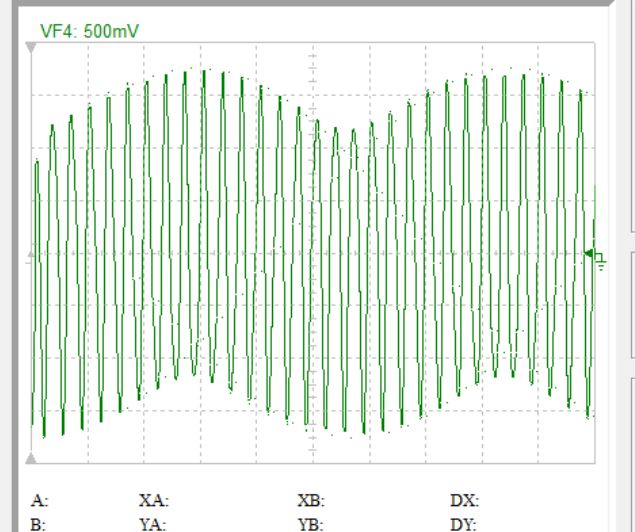Click the DY: readout label
Screen dimensions: 635x532
coord(464,525)
